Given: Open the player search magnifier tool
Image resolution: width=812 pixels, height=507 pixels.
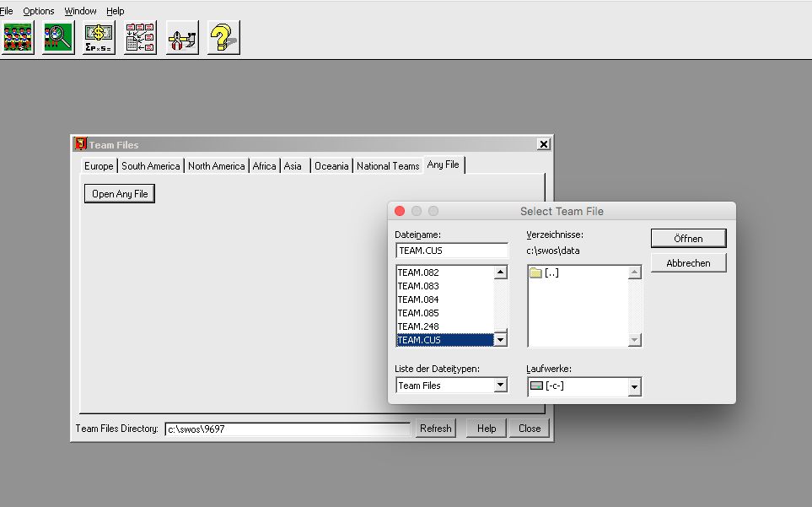Looking at the screenshot, I should (x=59, y=38).
